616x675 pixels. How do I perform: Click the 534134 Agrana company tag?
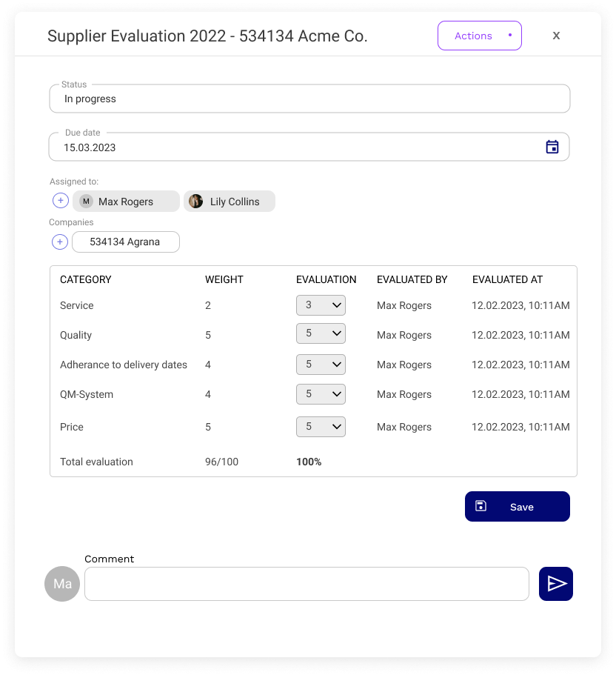click(126, 242)
